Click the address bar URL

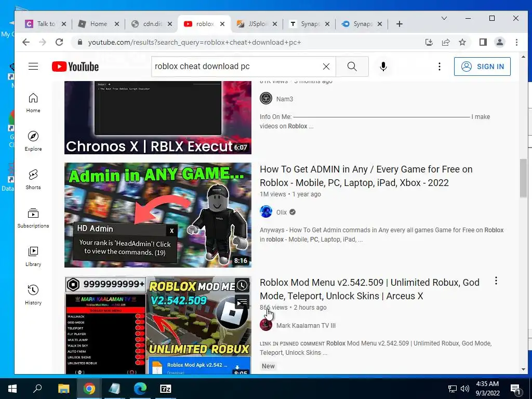194,43
